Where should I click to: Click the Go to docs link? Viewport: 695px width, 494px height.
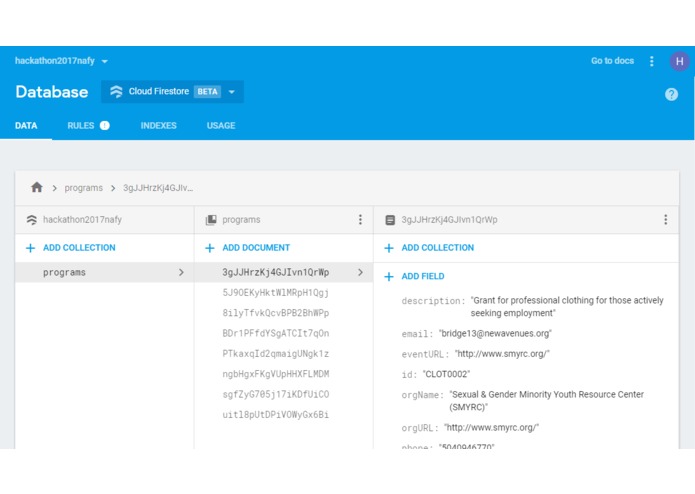pyautogui.click(x=612, y=61)
